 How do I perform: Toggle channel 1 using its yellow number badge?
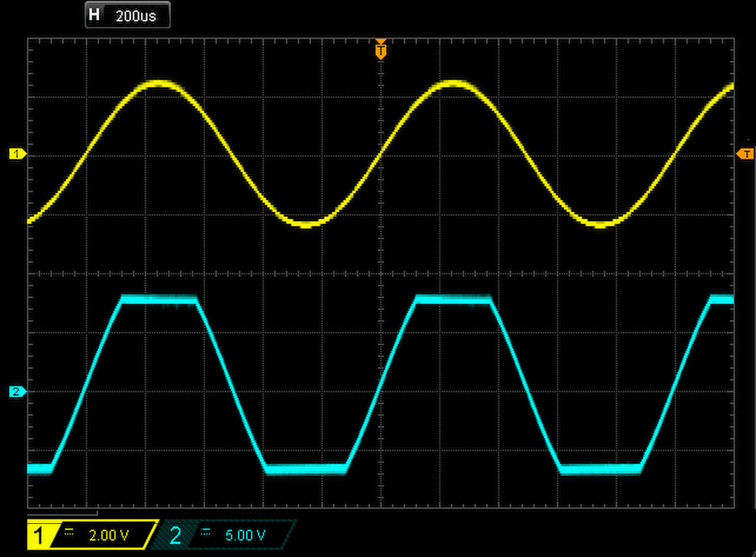(x=39, y=536)
